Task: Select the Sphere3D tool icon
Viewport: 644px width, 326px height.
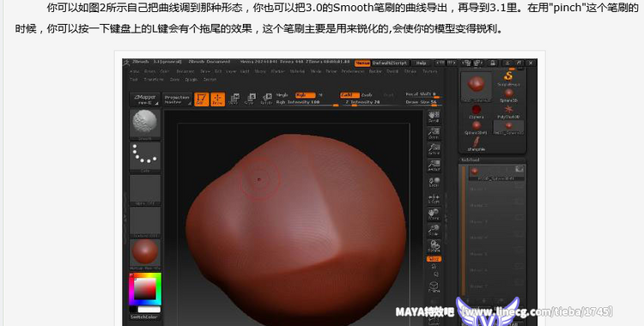Action: 508,95
